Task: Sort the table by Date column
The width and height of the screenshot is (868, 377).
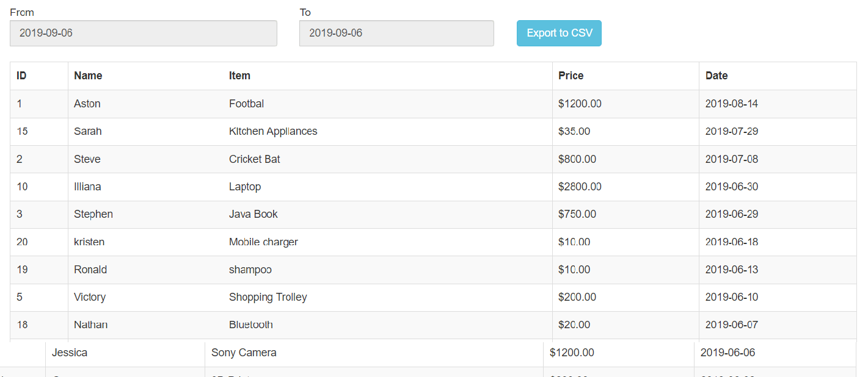Action: pos(717,75)
